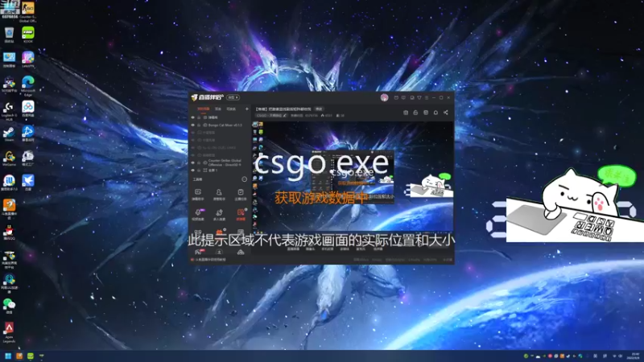Select the Tencent QQ desktop icon
Screen dimensions: 644x362
9,232
